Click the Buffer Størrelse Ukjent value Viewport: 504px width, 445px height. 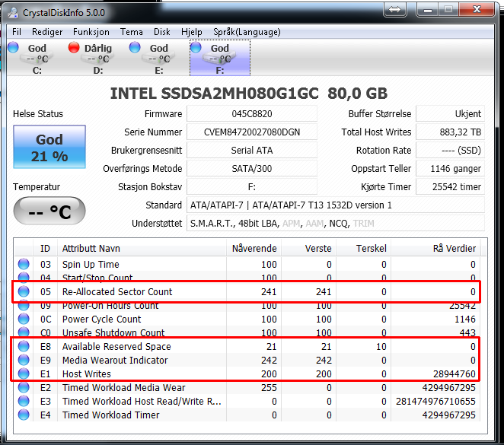point(450,113)
